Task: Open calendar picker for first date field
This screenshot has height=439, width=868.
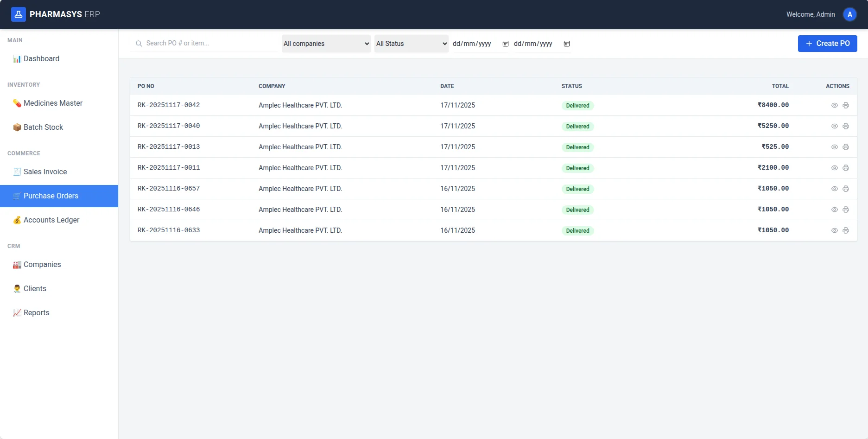Action: [506, 44]
